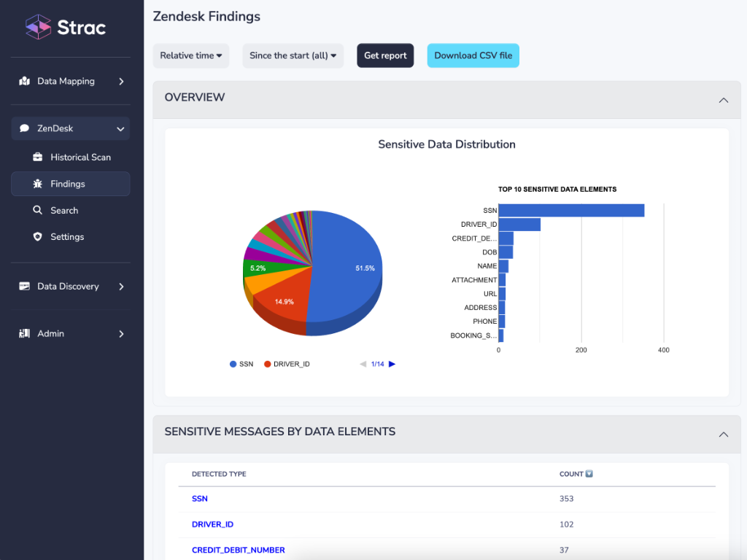The height and width of the screenshot is (560, 747).
Task: Click the Data Discovery card icon
Action: 24,287
